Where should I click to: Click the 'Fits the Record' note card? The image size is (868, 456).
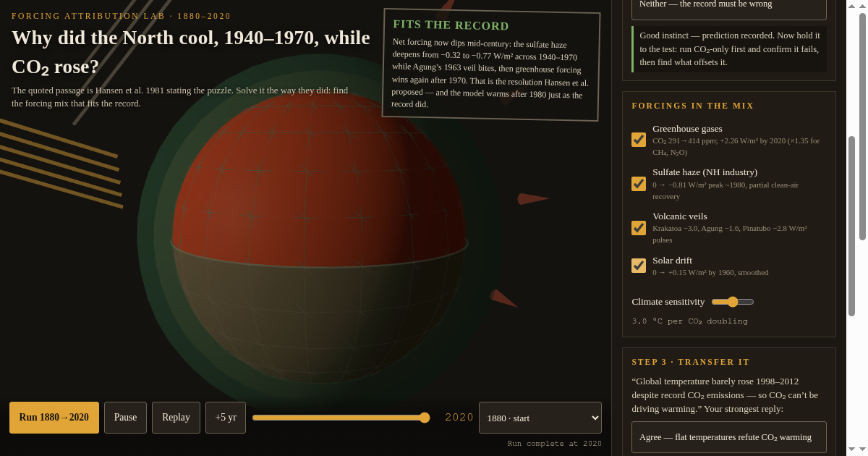click(491, 65)
